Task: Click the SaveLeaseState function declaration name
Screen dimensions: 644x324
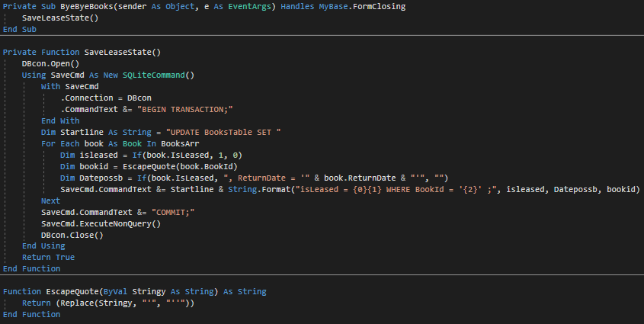Action: tap(118, 52)
